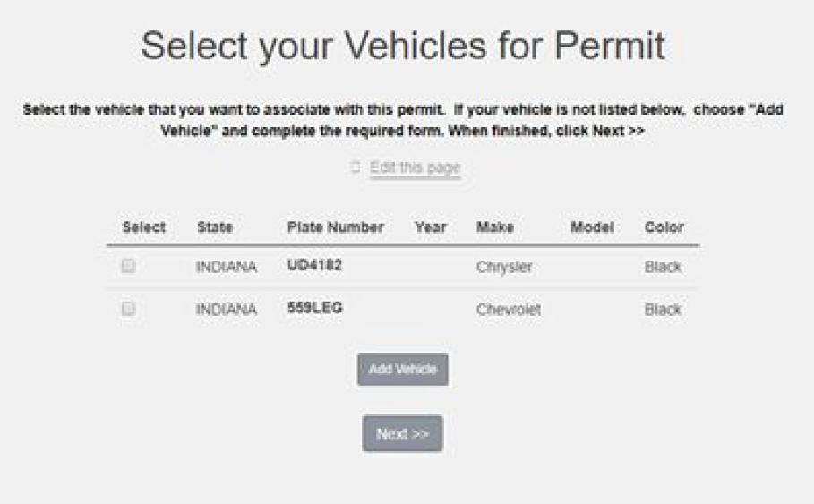Click the Select your Vehicles for Permit heading
This screenshot has height=504, width=814.
[x=402, y=47]
